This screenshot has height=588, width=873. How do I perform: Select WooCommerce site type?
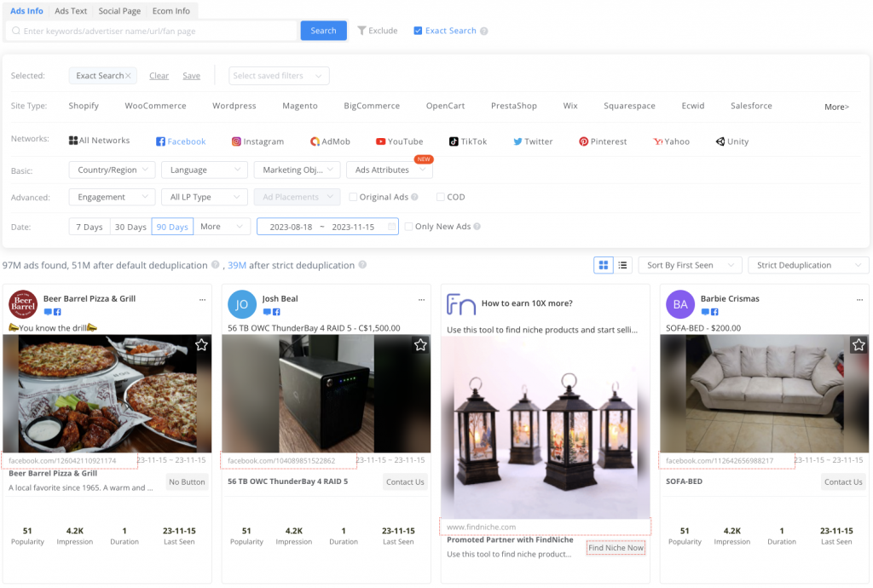tap(155, 106)
